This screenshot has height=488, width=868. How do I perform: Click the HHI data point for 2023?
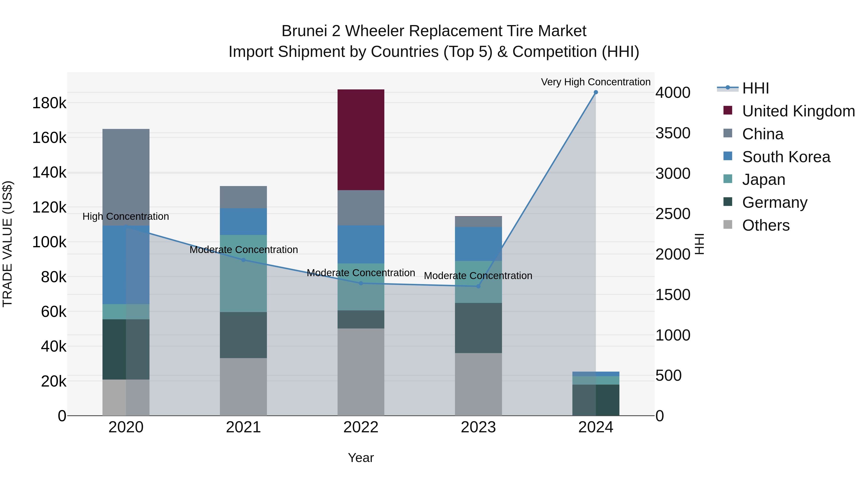pyautogui.click(x=478, y=286)
